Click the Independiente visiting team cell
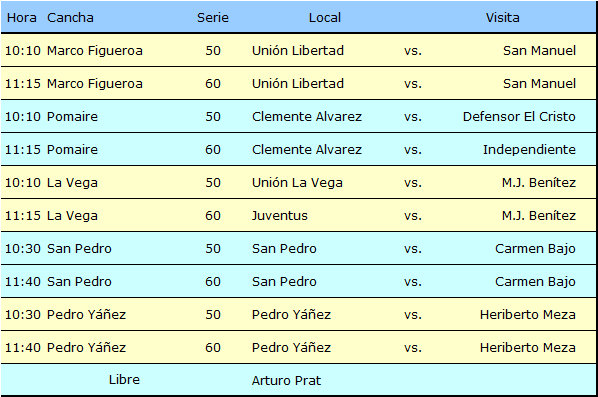The width and height of the screenshot is (598, 397). [529, 149]
